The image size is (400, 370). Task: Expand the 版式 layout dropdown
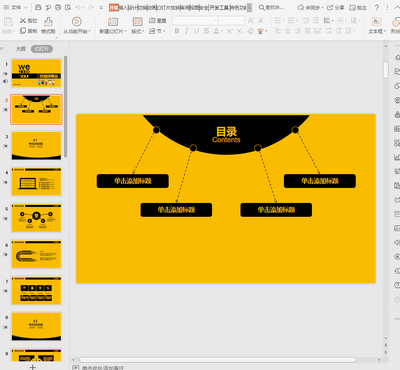(143, 31)
